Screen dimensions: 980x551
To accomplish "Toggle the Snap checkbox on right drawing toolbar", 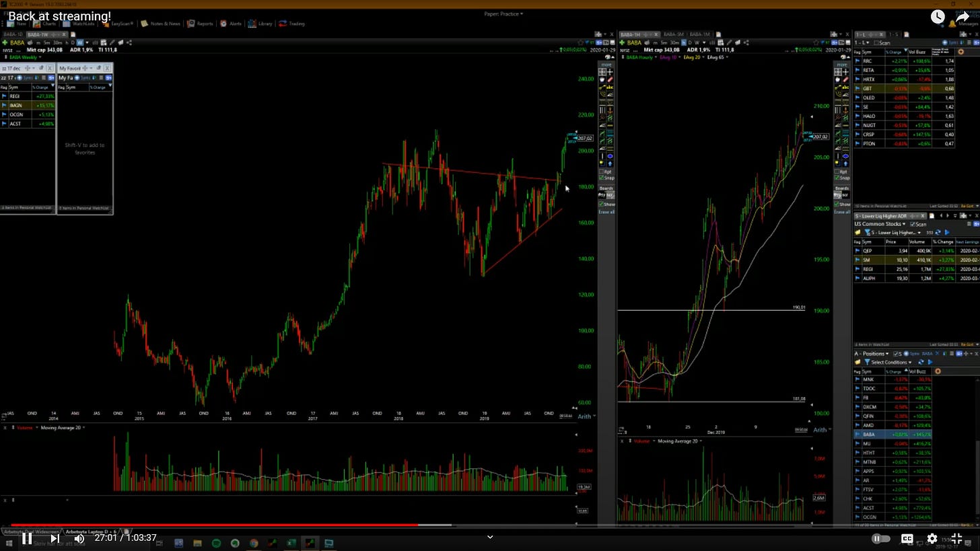I will click(x=837, y=178).
